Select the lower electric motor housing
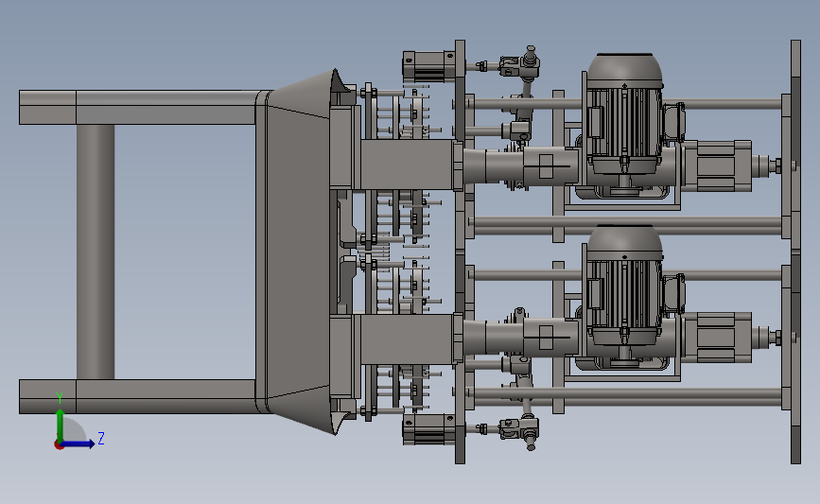Screen dimensions: 820x504 (624, 286)
